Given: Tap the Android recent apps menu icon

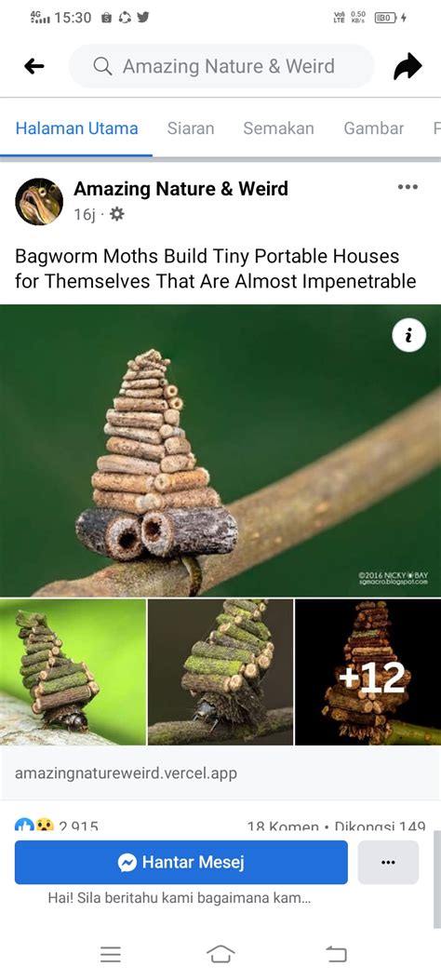Looking at the screenshot, I should click(x=111, y=954).
